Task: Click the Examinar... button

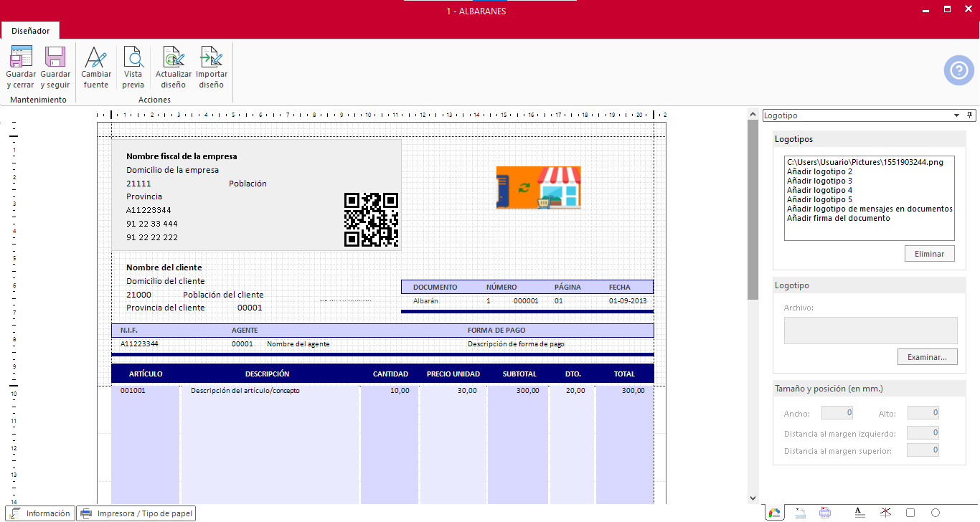Action: coord(927,356)
